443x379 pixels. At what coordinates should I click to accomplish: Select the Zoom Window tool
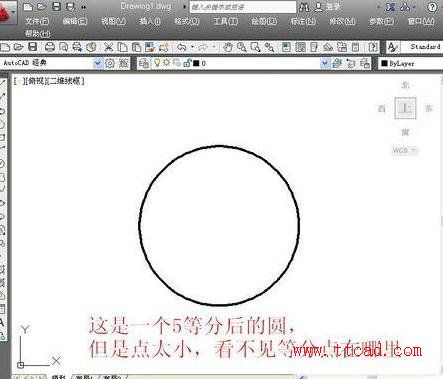[x=255, y=47]
